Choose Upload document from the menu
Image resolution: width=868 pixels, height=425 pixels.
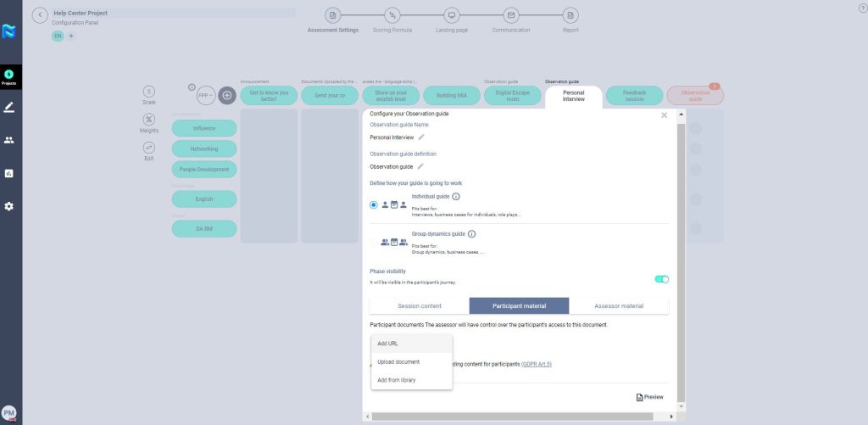pos(398,361)
